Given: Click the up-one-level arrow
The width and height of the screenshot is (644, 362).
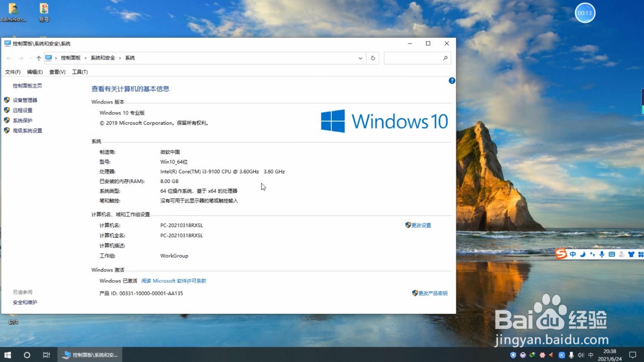Looking at the screenshot, I should [x=39, y=58].
